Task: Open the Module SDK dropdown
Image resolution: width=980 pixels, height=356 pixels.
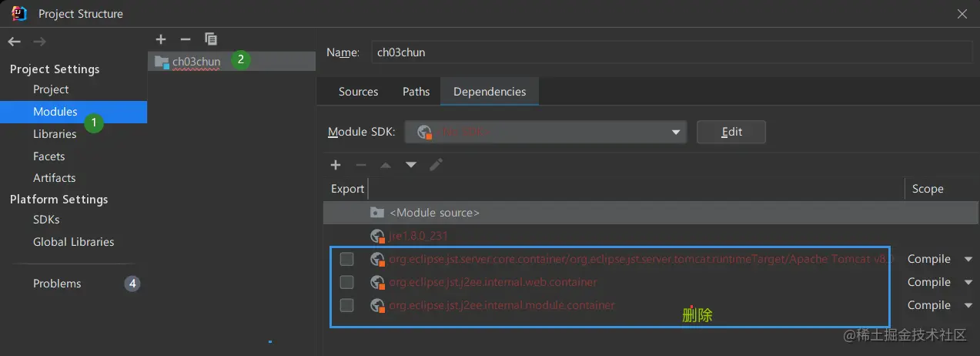Action: pyautogui.click(x=545, y=132)
